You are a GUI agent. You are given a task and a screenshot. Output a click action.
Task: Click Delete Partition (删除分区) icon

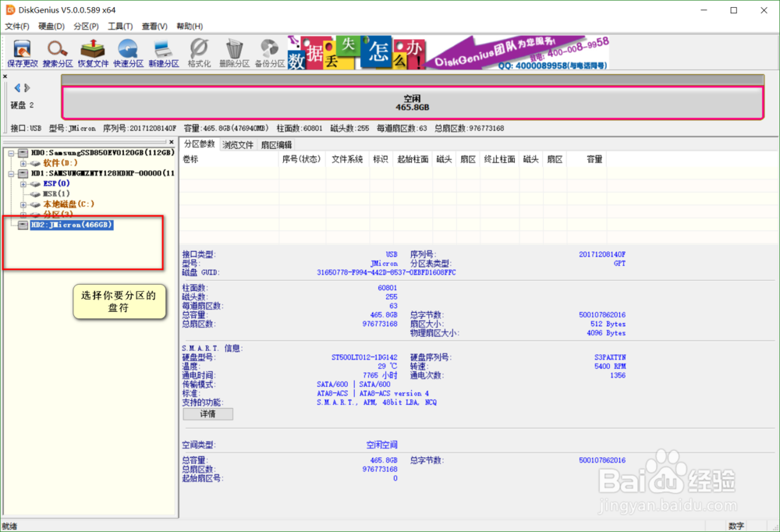point(234,53)
